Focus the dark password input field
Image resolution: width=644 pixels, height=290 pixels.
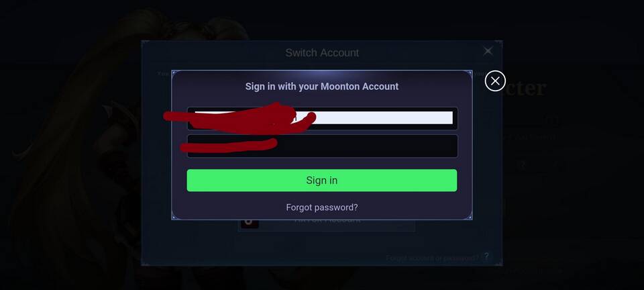[322, 146]
